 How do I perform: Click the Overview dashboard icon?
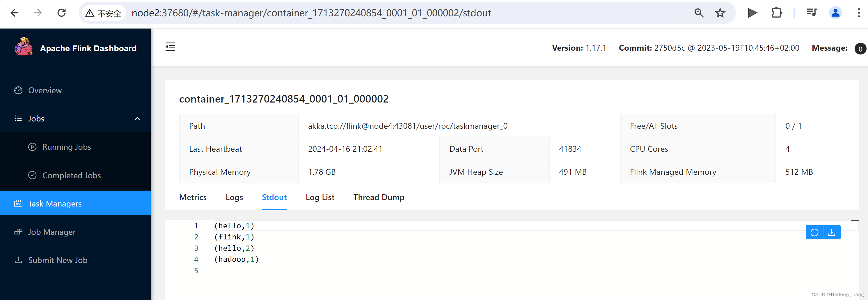[x=18, y=90]
